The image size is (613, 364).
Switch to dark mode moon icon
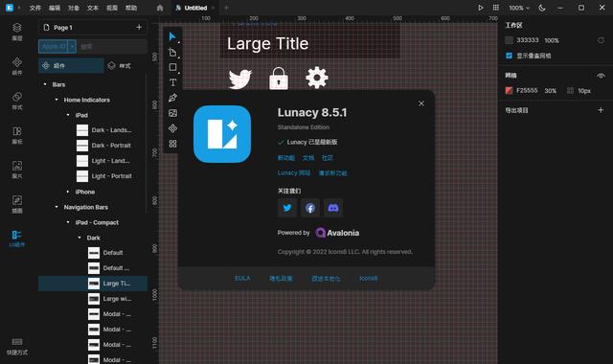tap(542, 8)
